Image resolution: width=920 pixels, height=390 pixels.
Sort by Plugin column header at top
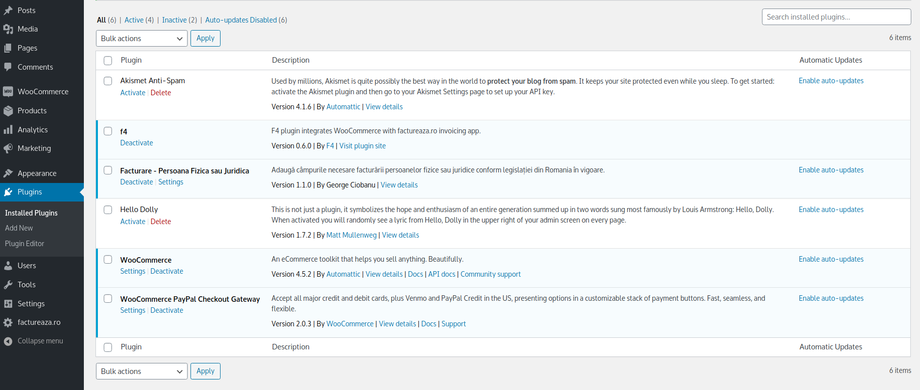(x=131, y=60)
